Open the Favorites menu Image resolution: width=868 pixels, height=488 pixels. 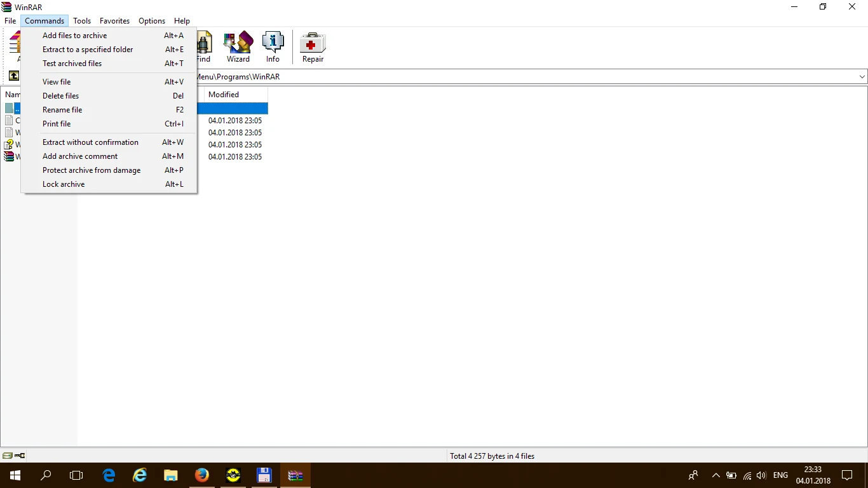click(x=114, y=21)
